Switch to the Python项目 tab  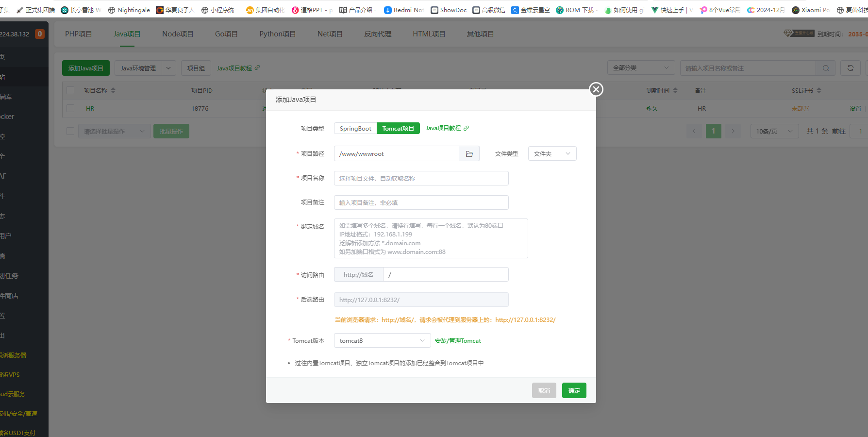(x=277, y=34)
